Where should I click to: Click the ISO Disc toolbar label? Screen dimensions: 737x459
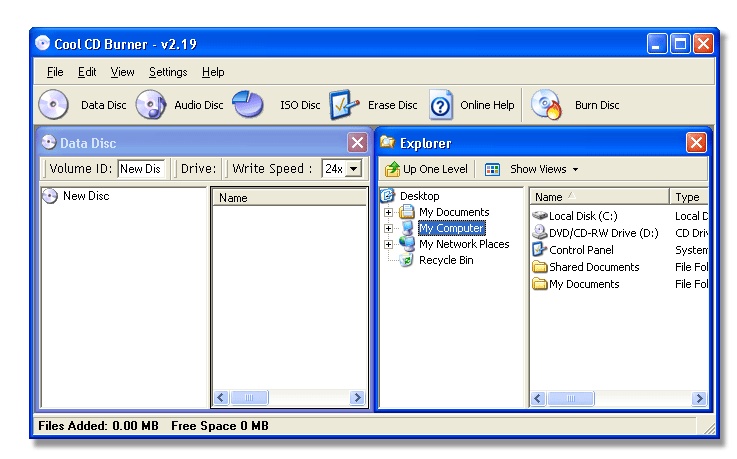click(x=300, y=105)
